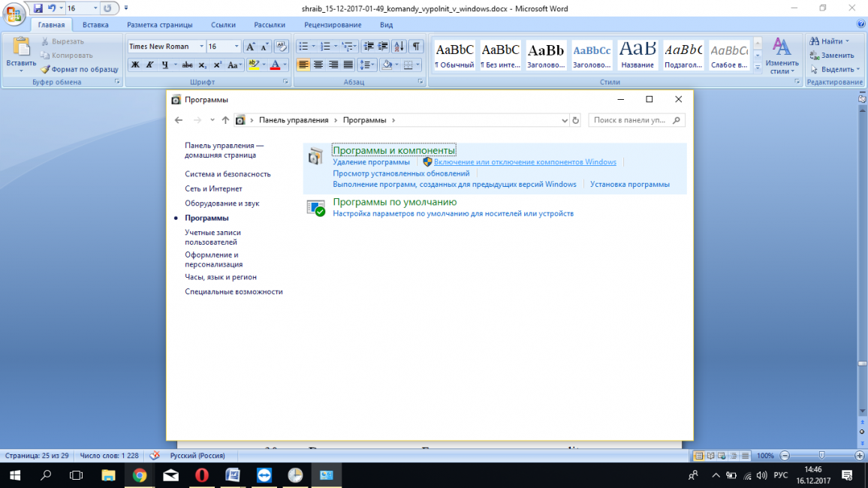
Task: Click the Programs and Features icon
Action: point(316,156)
